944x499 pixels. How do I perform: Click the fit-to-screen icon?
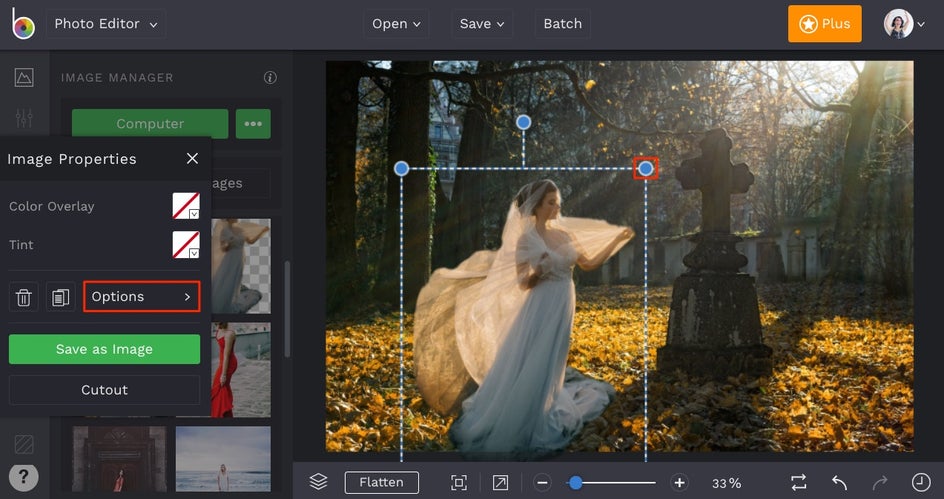point(459,483)
